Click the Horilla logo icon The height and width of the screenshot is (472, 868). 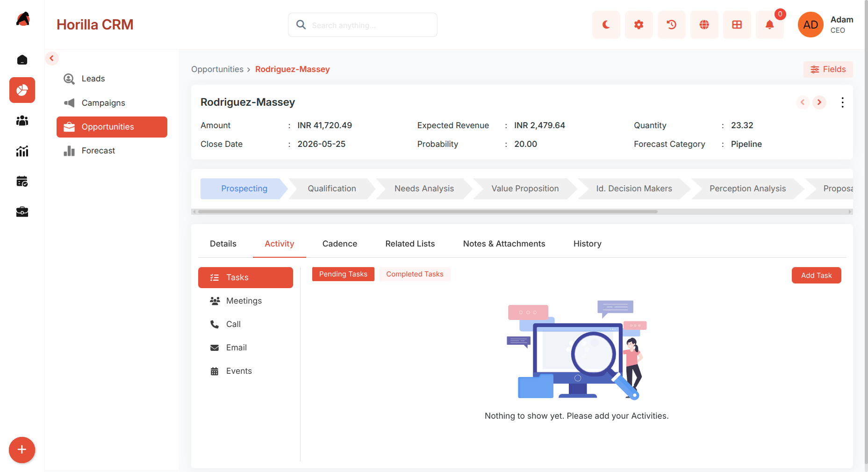tap(22, 19)
